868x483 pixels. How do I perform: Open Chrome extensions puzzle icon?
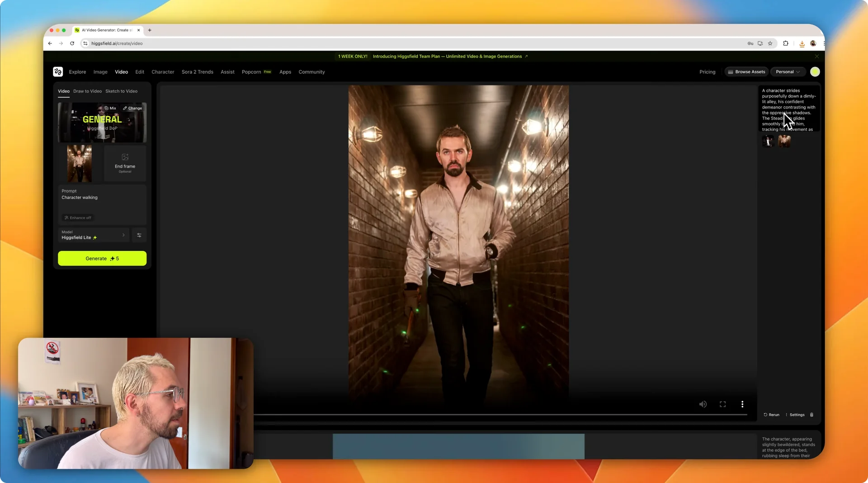(786, 43)
